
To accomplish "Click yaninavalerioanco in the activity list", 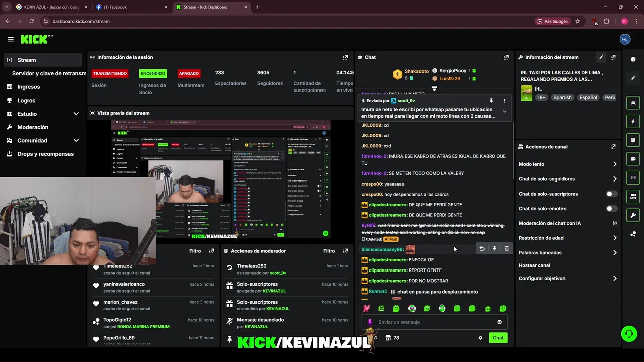I will click(124, 284).
